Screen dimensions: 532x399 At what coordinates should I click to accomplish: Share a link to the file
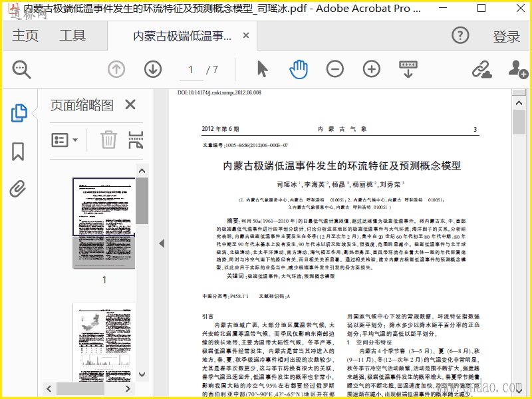click(x=481, y=69)
